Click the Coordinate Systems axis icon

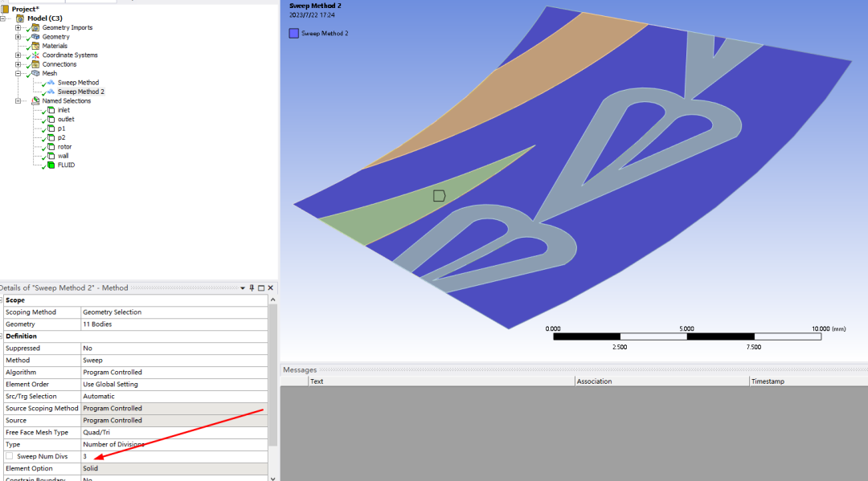point(35,55)
